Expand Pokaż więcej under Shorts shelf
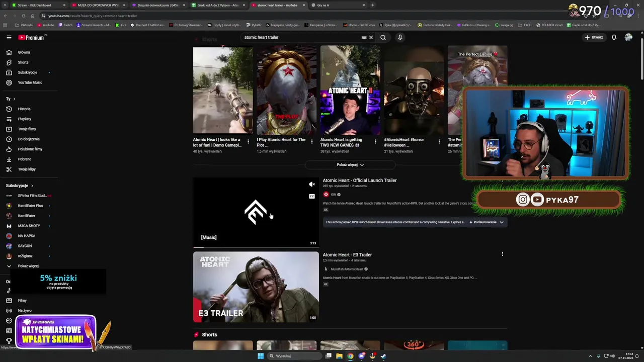 (x=350, y=164)
